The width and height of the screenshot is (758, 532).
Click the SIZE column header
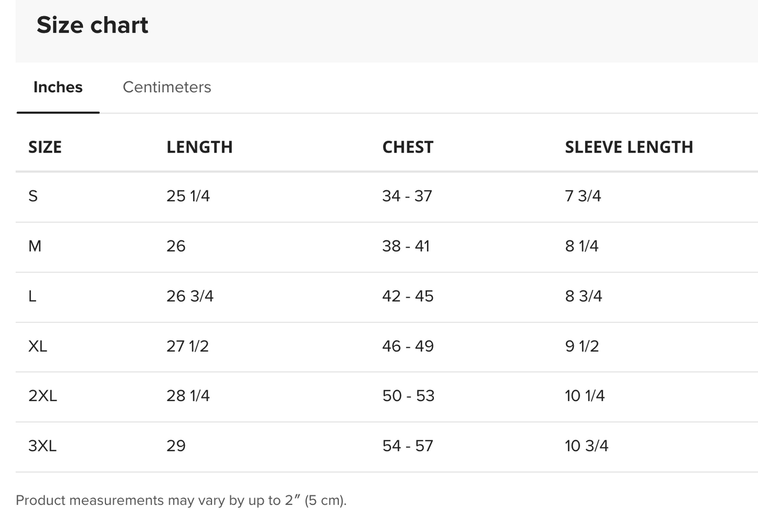[45, 147]
